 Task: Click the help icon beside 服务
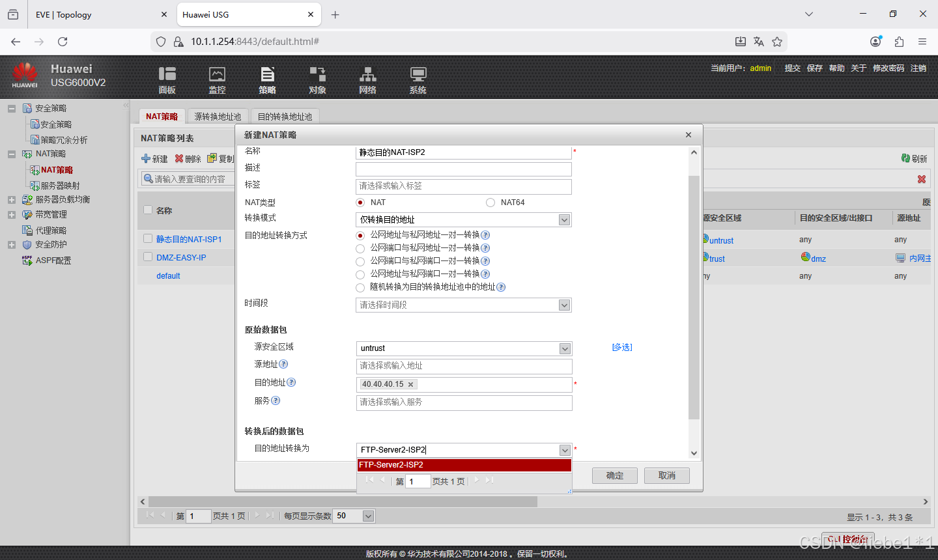pos(276,400)
